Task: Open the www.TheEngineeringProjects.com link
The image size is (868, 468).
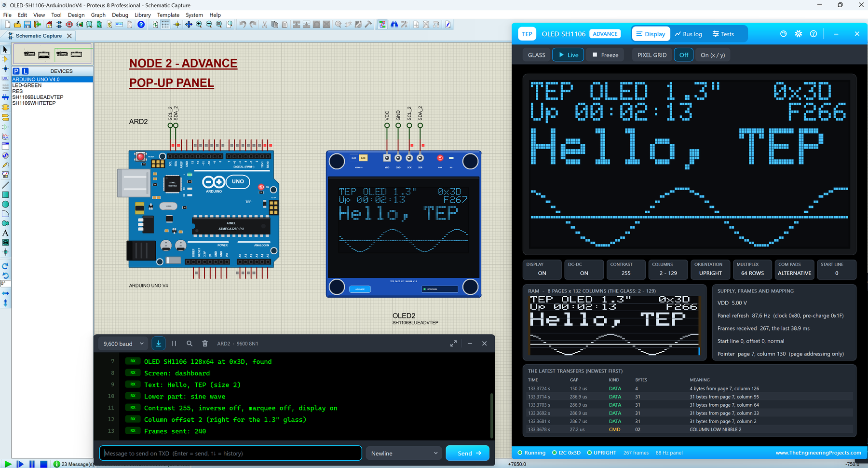Action: tap(818, 453)
